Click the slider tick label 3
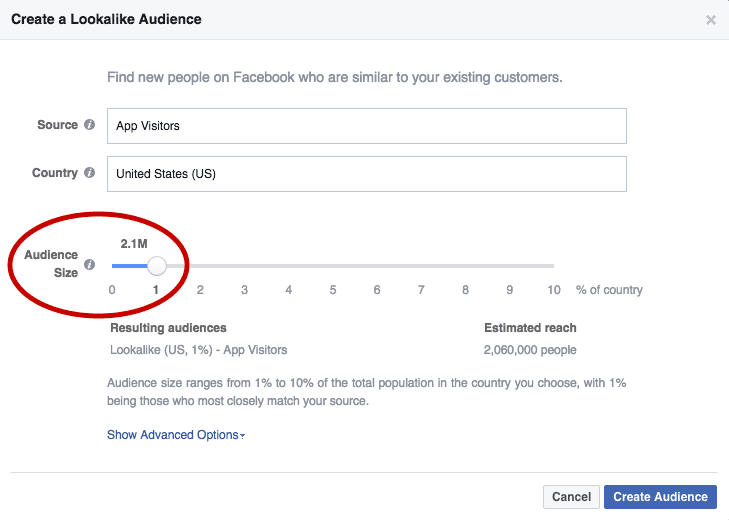Screen dimensions: 729x520 244,290
